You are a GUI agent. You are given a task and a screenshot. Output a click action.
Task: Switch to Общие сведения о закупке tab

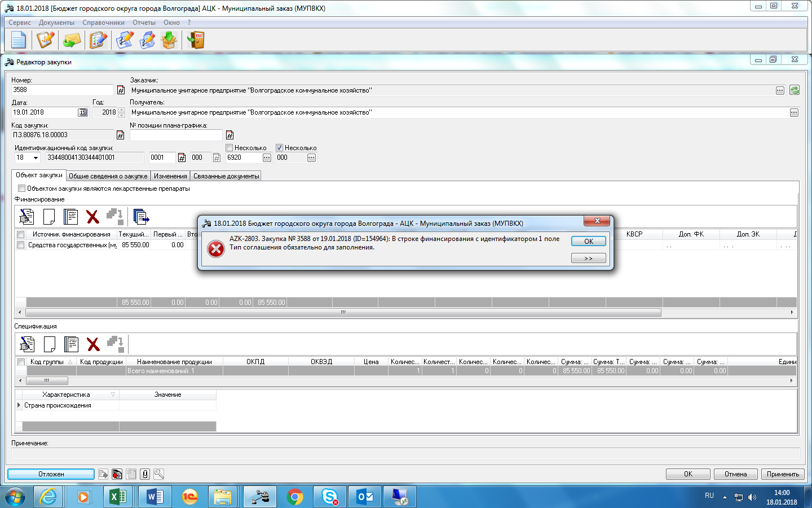click(108, 176)
